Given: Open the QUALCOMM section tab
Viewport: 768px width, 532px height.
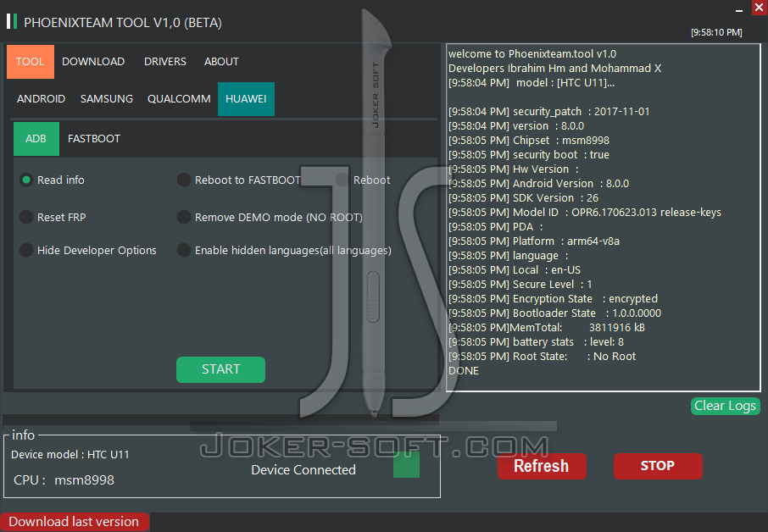Looking at the screenshot, I should 179,99.
